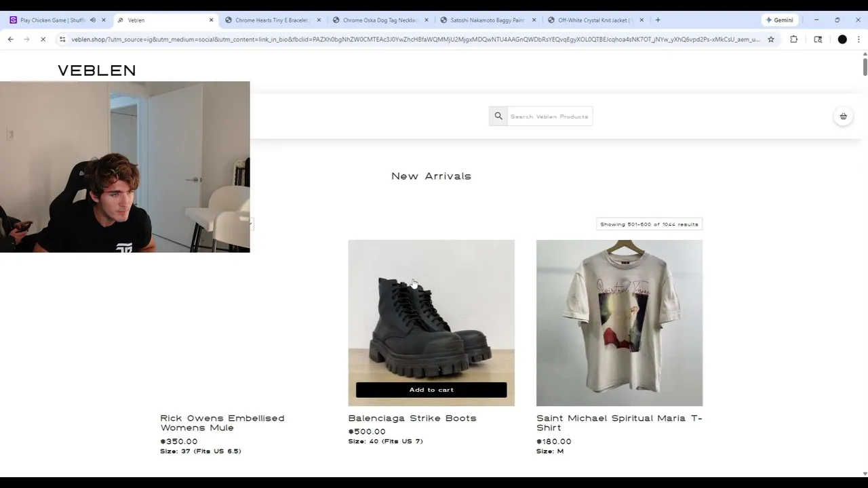Click the page vertical scrollbar thumb
The width and height of the screenshot is (868, 488).
point(865,67)
